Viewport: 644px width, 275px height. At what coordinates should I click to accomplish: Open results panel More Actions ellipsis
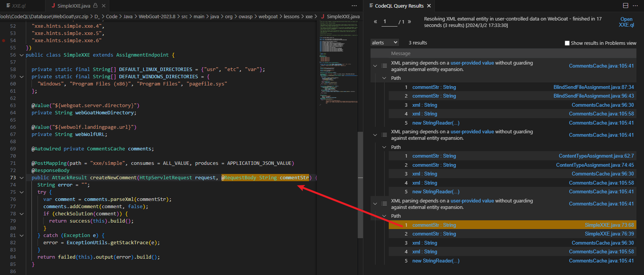[635, 6]
